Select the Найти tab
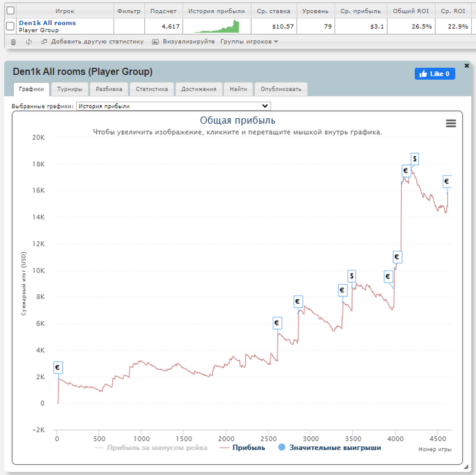Viewport: 476px width, 475px height. tap(238, 89)
